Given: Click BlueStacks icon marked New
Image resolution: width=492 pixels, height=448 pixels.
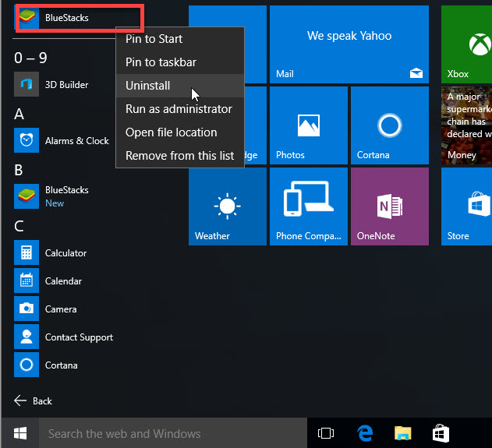Looking at the screenshot, I should [27, 196].
